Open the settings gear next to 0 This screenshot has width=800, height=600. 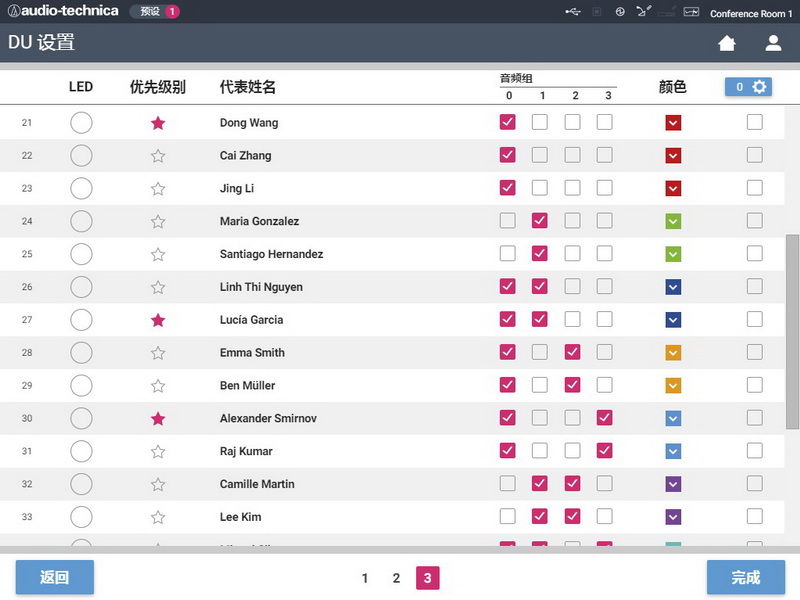click(x=759, y=87)
